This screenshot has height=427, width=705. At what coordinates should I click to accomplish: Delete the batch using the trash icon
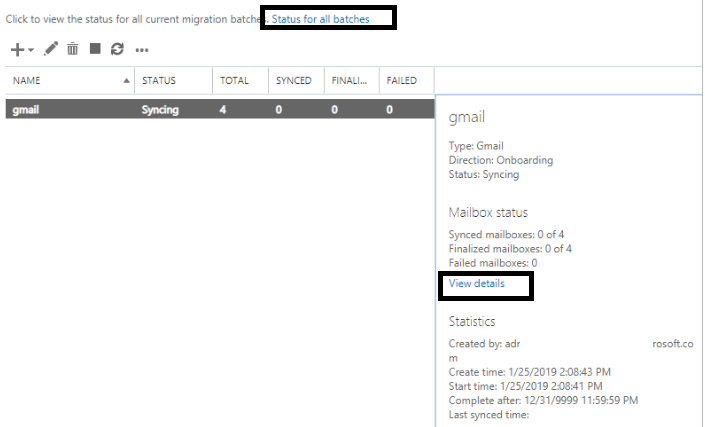point(72,49)
